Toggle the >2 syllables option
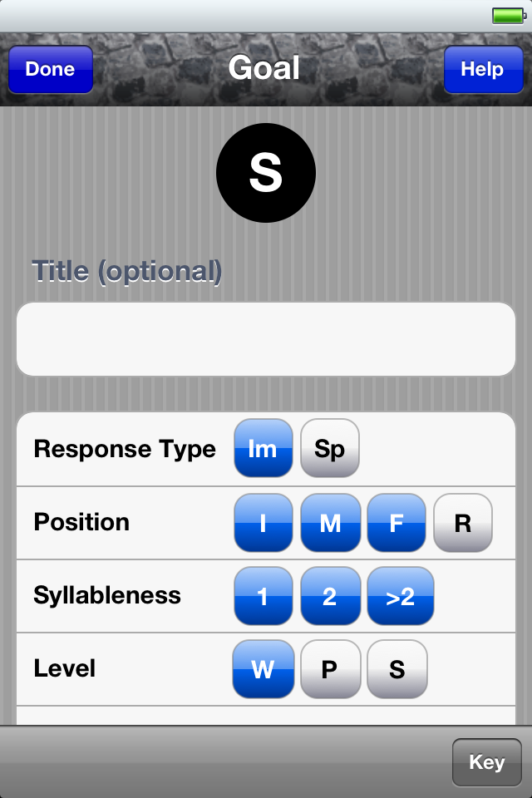This screenshot has height=798, width=532. click(401, 596)
